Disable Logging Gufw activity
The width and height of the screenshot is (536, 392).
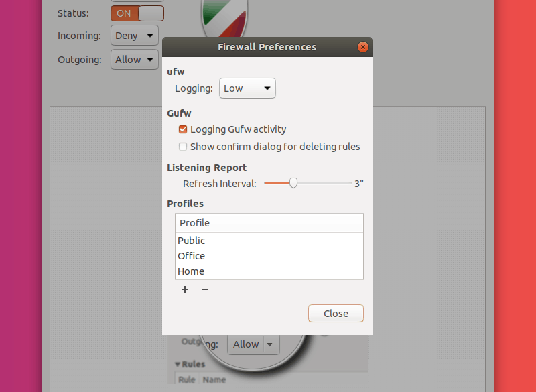click(x=182, y=129)
